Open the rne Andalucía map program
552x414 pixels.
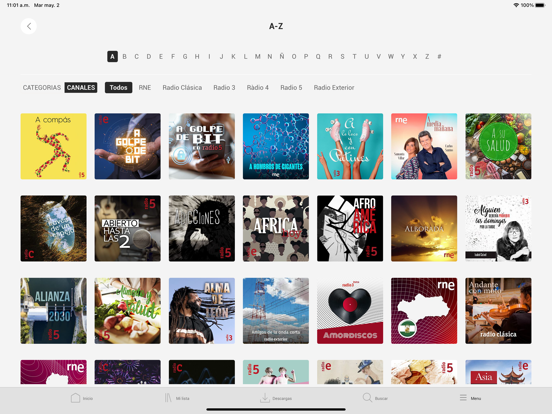[424, 311]
